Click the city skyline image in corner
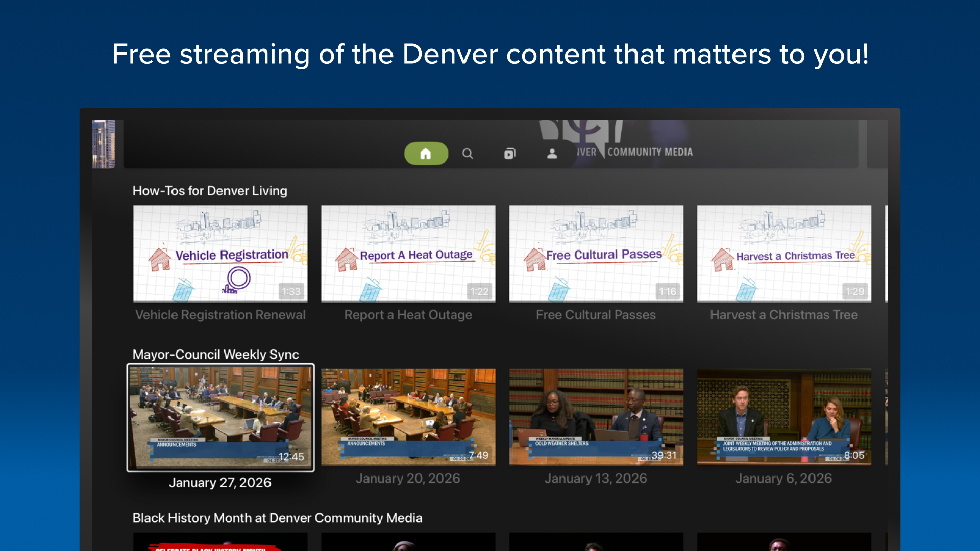 104,144
